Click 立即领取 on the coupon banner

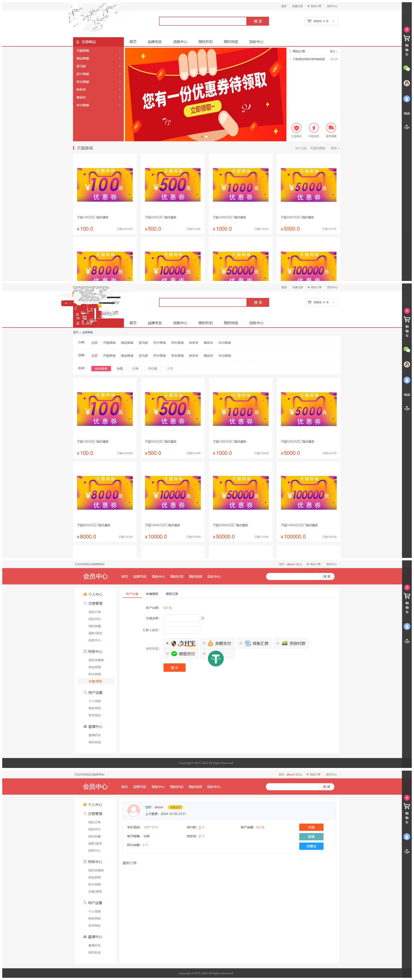pyautogui.click(x=202, y=109)
